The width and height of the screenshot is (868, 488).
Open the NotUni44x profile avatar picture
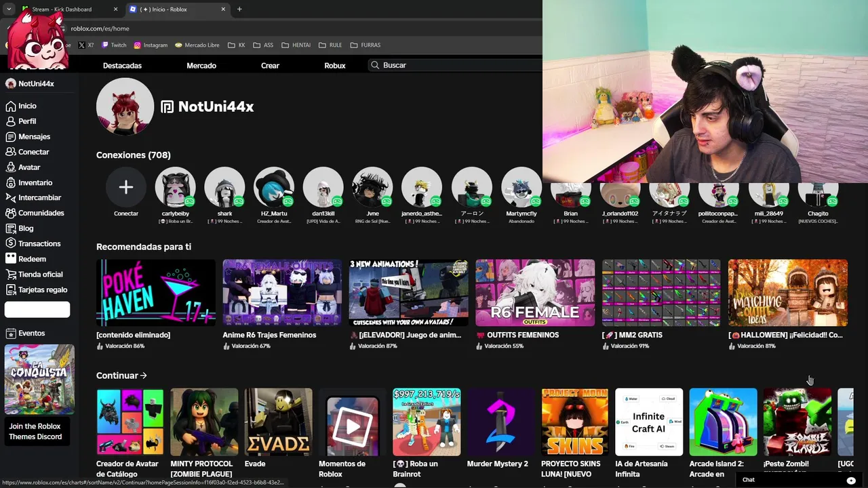pyautogui.click(x=125, y=106)
